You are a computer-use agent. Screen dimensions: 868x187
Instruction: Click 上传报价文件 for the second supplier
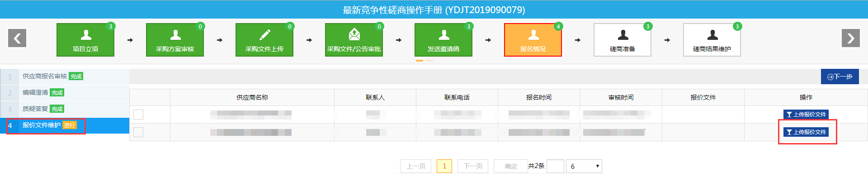coord(806,132)
